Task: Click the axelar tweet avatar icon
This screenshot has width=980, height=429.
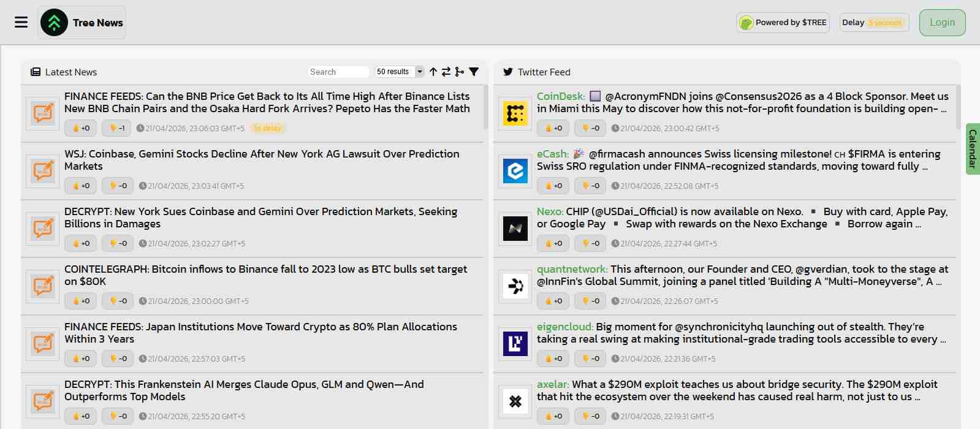Action: click(x=515, y=401)
